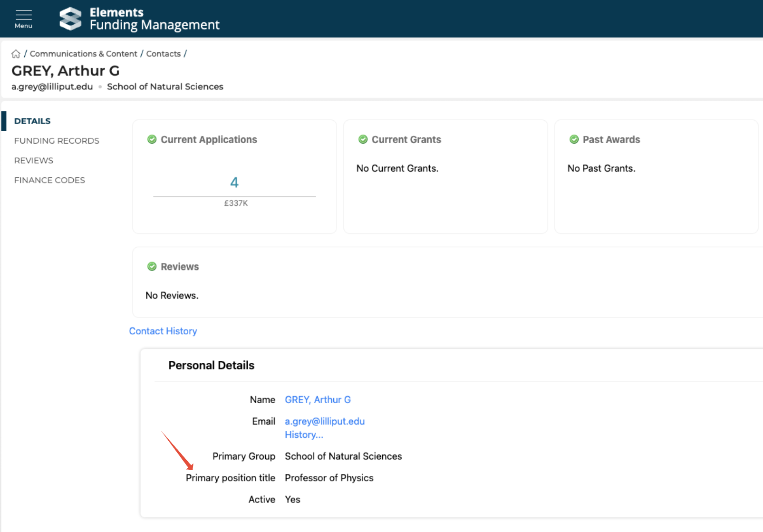Open the Reviews sidebar section

(34, 160)
